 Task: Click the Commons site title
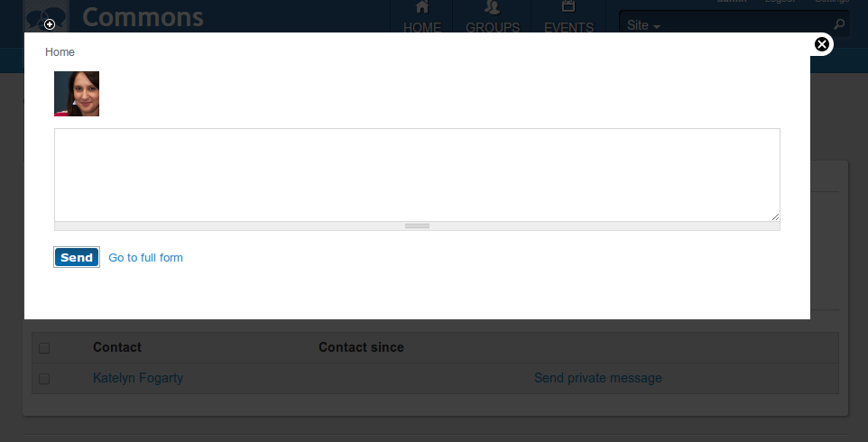(143, 17)
